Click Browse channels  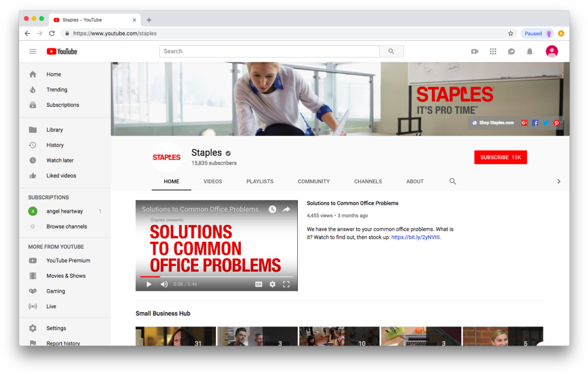pos(65,227)
